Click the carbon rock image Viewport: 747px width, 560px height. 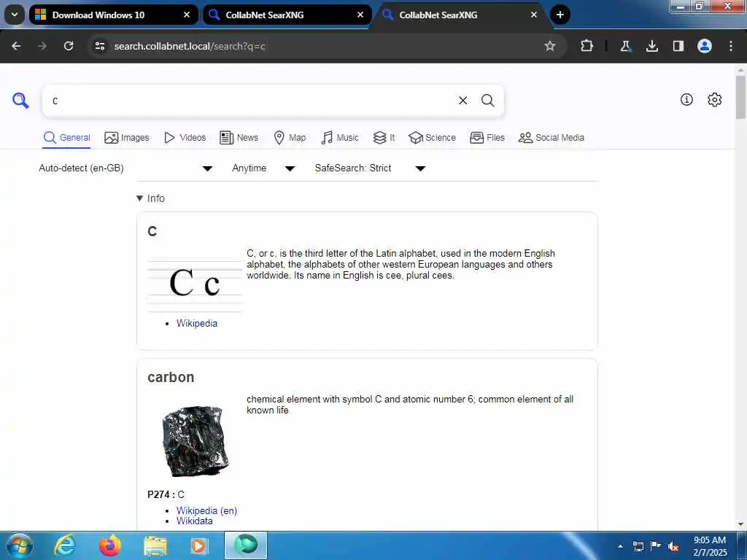tap(195, 441)
